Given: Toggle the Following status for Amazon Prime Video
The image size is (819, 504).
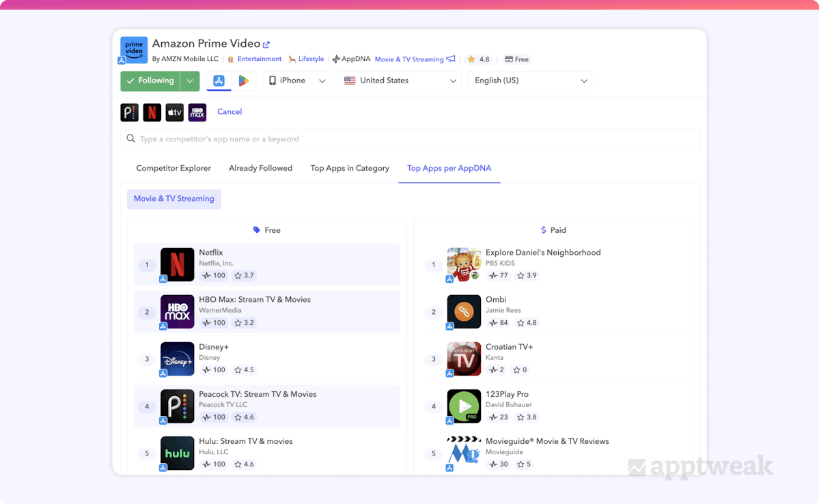Looking at the screenshot, I should point(150,81).
